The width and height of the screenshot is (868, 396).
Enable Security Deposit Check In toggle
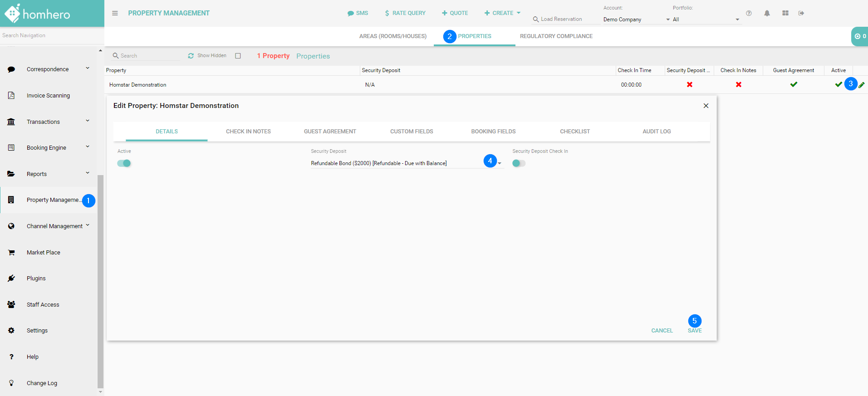519,163
